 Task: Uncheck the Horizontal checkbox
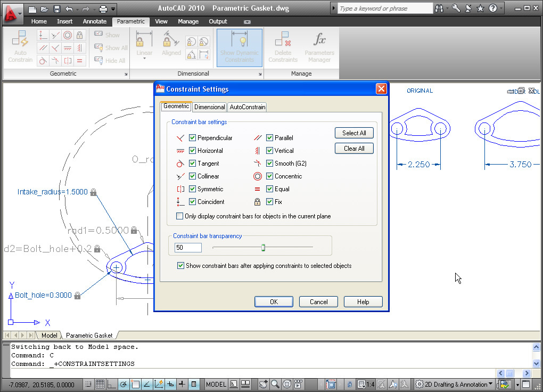coord(193,150)
